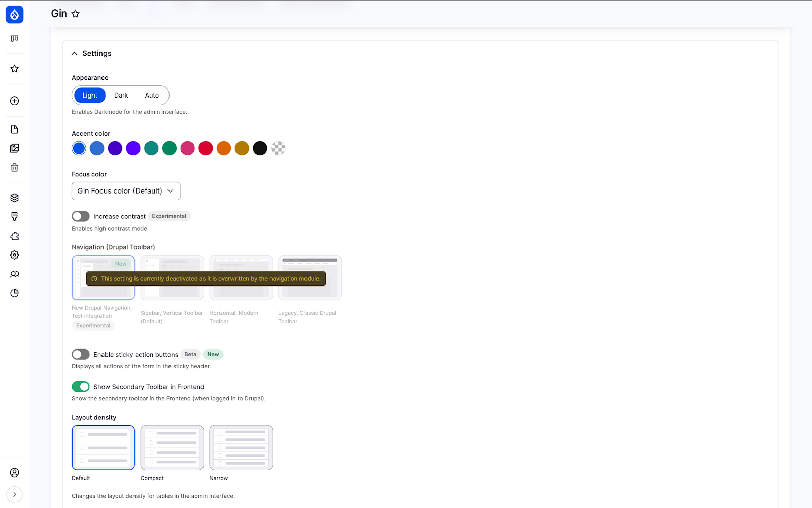
Task: Open Extend puzzle piece icon
Action: (14, 236)
